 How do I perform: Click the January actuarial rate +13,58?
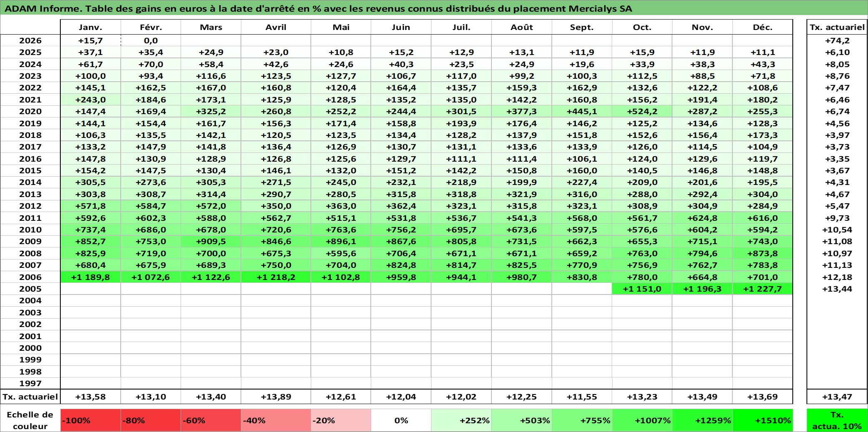(90, 397)
